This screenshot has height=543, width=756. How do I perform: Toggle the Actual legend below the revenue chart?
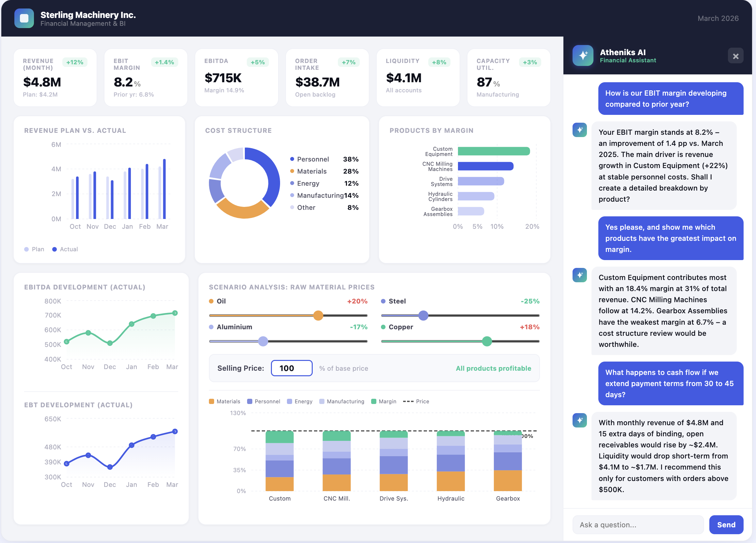pos(65,249)
